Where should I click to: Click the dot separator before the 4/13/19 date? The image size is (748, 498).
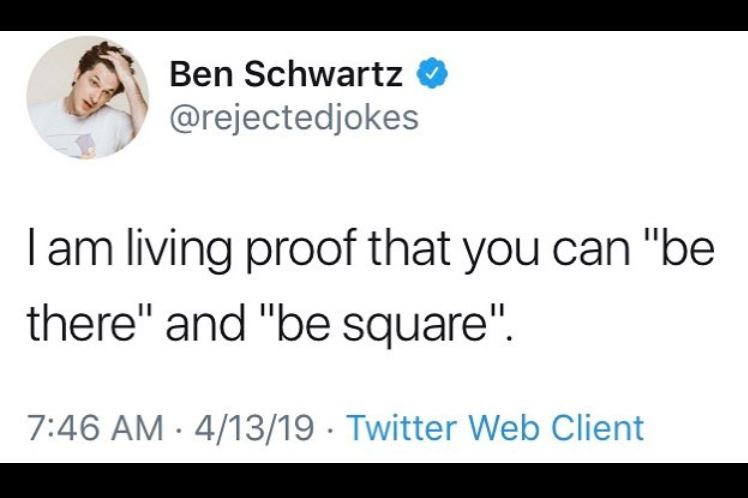click(x=178, y=428)
